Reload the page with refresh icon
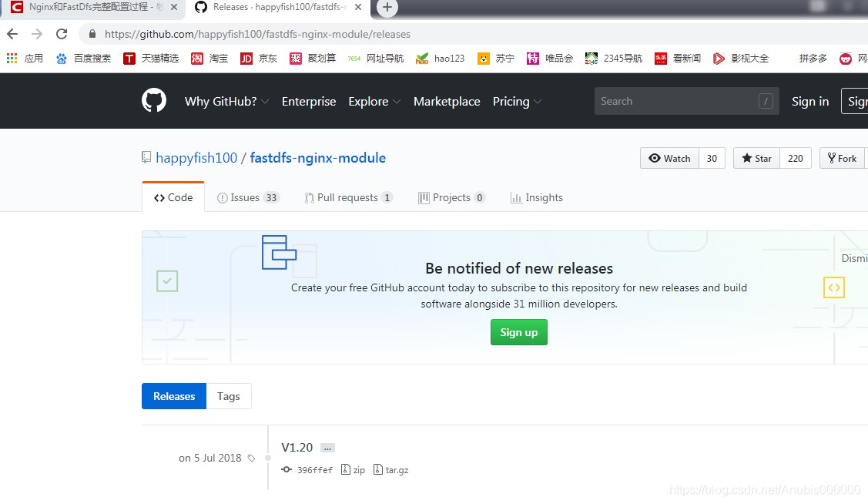 tap(62, 35)
